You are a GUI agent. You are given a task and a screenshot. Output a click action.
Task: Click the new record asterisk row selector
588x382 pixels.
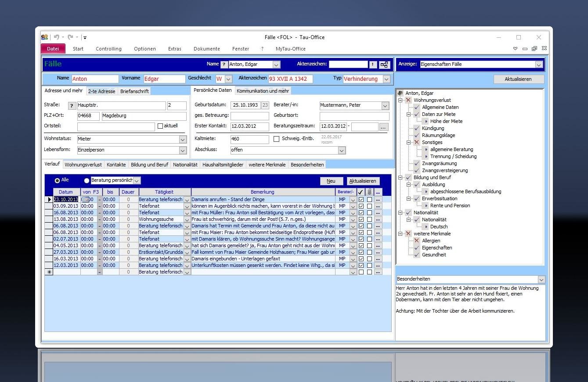point(49,272)
